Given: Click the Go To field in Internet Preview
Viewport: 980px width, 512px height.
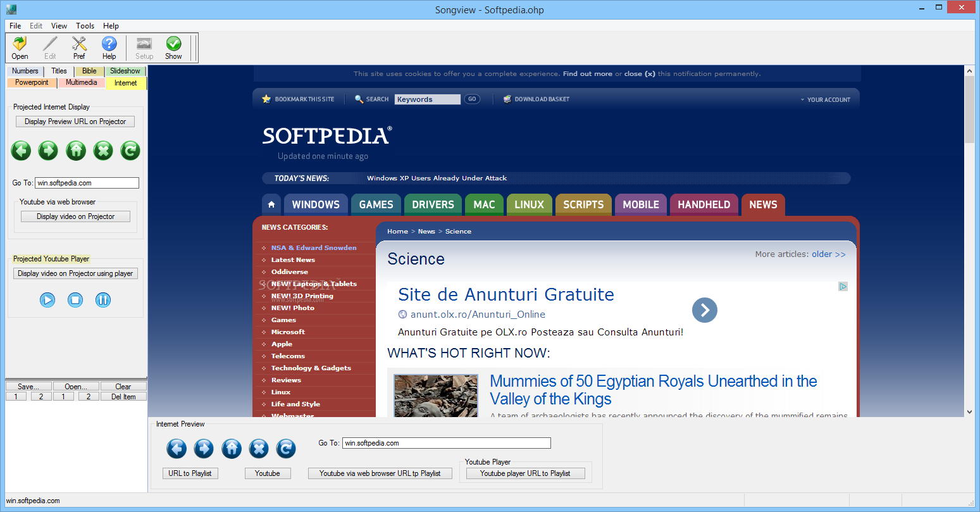Looking at the screenshot, I should [446, 443].
